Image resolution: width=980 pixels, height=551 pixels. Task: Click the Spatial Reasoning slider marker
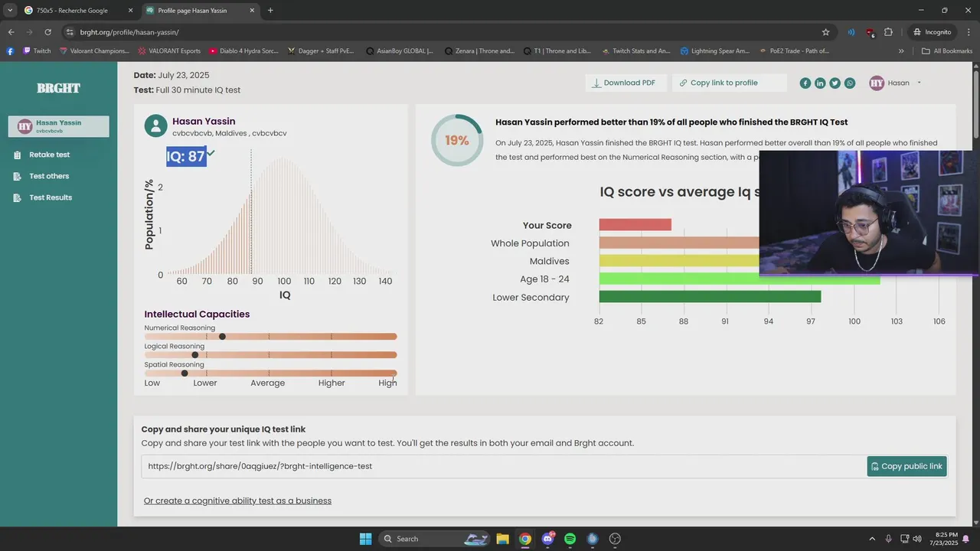click(x=185, y=373)
